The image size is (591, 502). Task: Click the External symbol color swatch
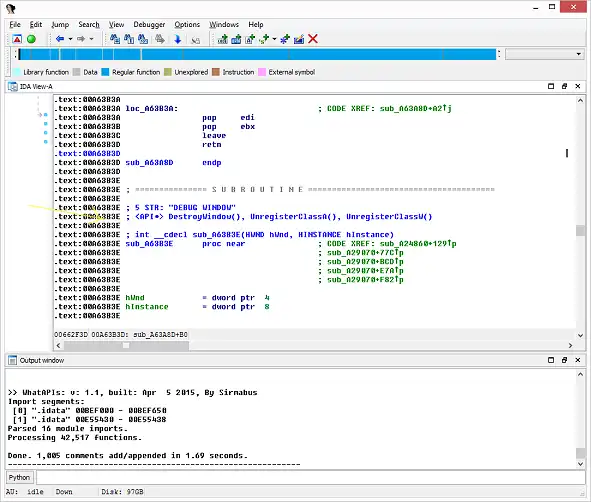point(262,72)
